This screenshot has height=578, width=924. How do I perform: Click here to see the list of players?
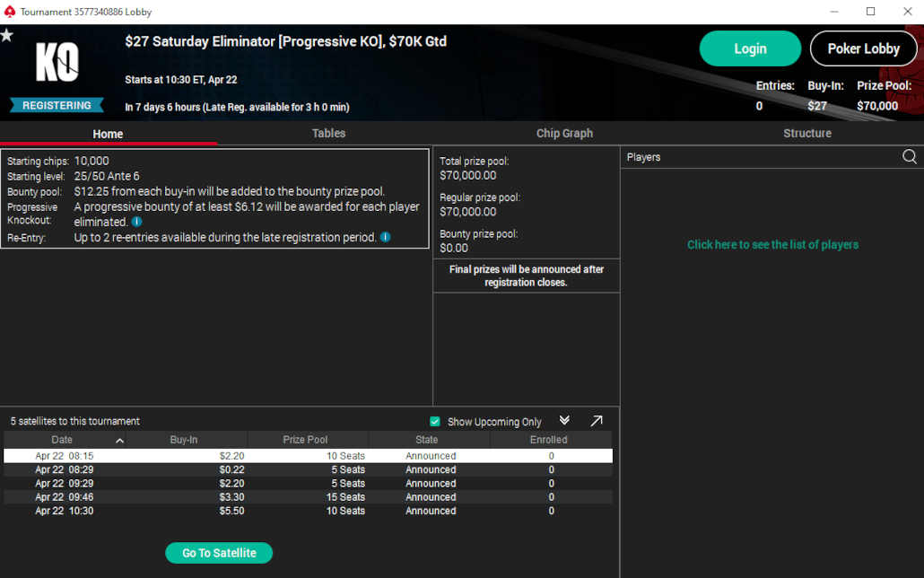point(772,245)
